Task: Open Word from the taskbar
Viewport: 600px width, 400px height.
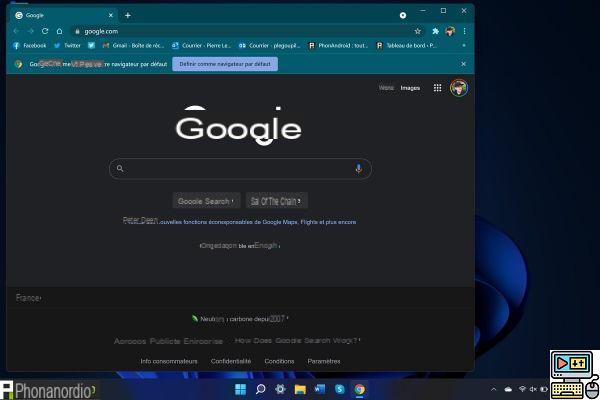Action: coord(320,389)
